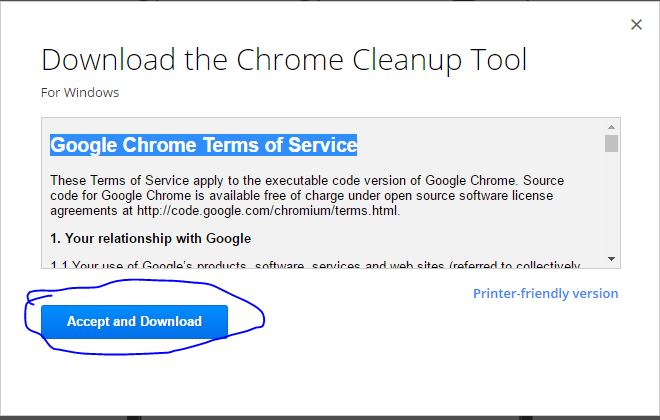Viewport: 660px width, 420px height.
Task: Click the For Windows subtitle
Action: click(x=80, y=93)
